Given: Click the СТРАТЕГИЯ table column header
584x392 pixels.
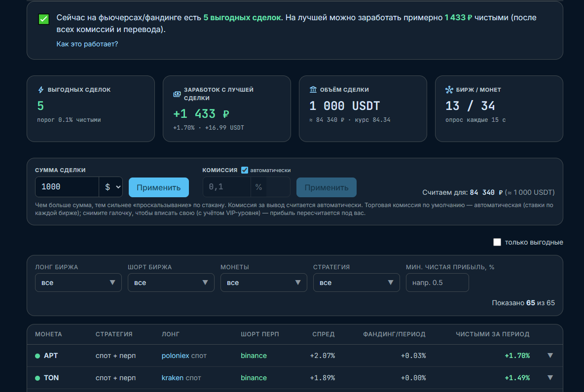Looking at the screenshot, I should pos(114,334).
